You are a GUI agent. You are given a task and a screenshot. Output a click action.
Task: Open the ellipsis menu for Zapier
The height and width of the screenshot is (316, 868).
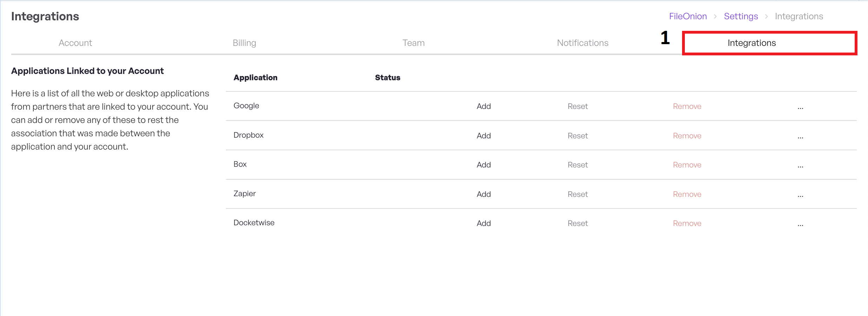point(800,195)
